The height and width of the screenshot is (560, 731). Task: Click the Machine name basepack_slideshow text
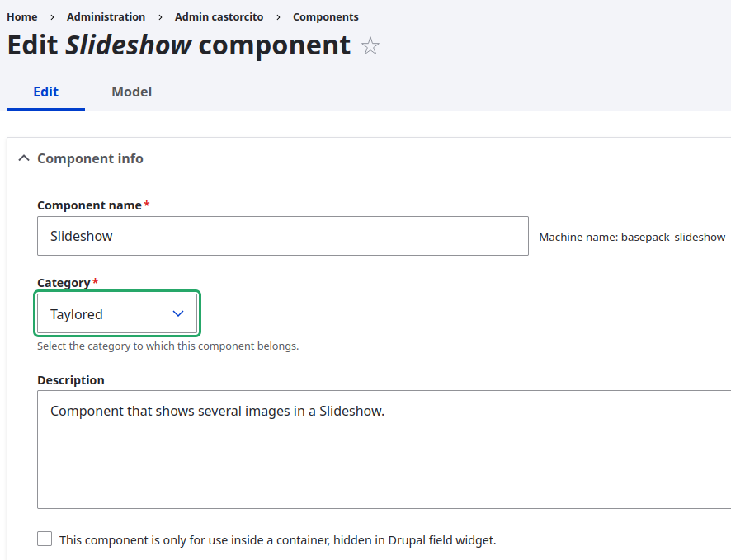(x=631, y=237)
